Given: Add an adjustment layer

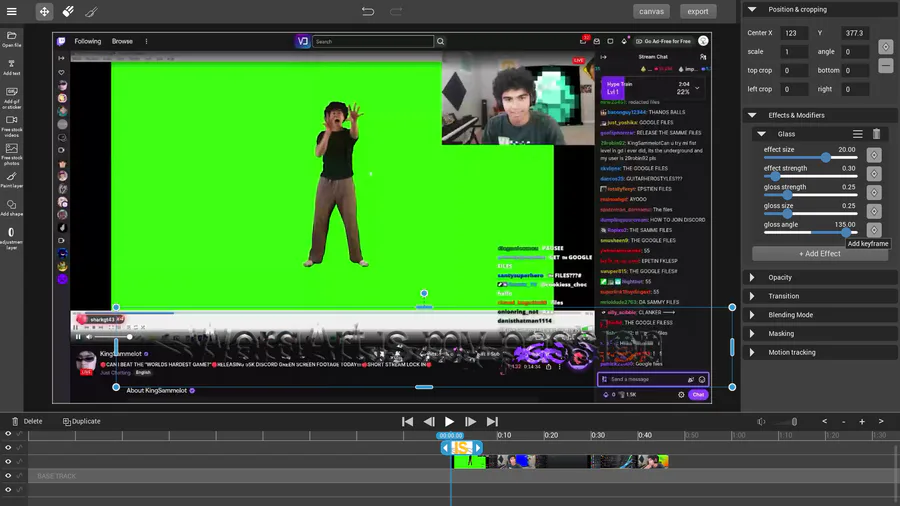Looking at the screenshot, I should (x=11, y=238).
